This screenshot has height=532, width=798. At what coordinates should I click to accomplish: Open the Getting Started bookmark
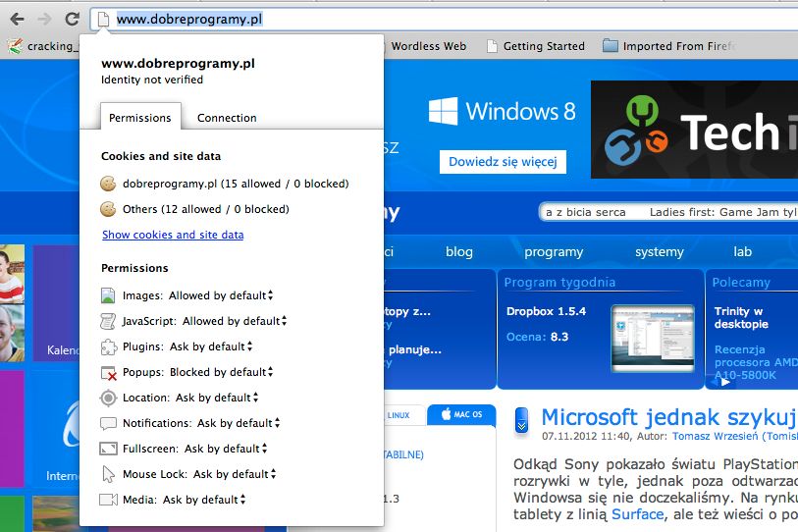pyautogui.click(x=536, y=46)
